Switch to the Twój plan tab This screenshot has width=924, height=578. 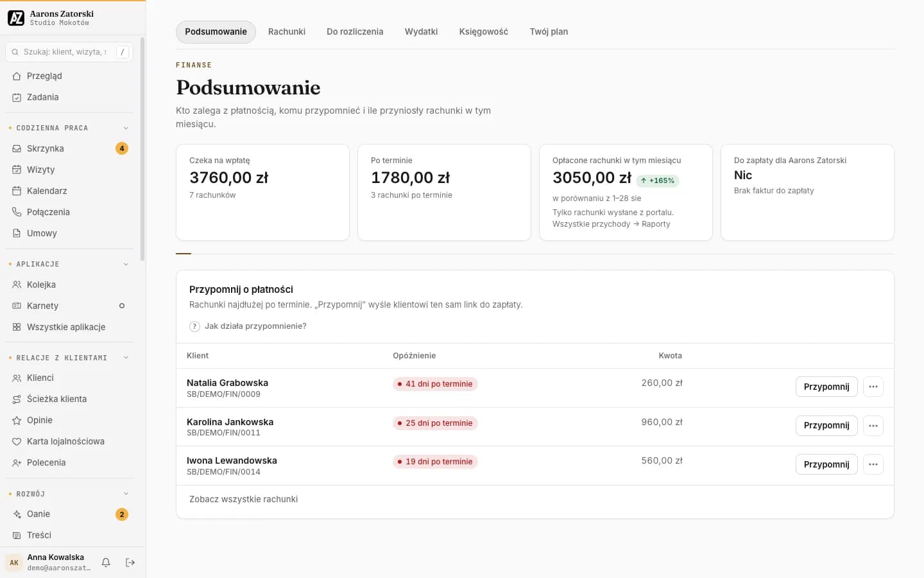coord(549,31)
